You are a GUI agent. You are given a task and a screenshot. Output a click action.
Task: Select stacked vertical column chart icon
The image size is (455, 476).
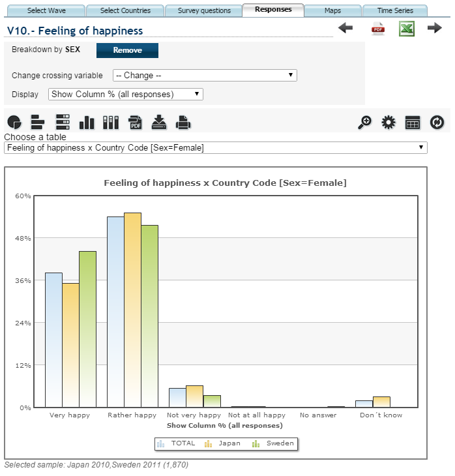pyautogui.click(x=111, y=123)
